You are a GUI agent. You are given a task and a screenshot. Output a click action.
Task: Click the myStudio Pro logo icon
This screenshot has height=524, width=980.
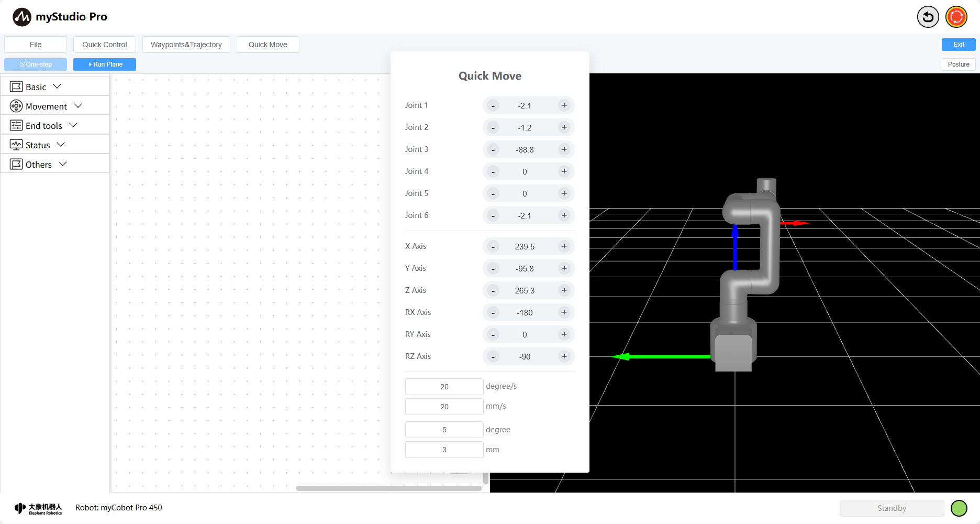click(x=22, y=17)
